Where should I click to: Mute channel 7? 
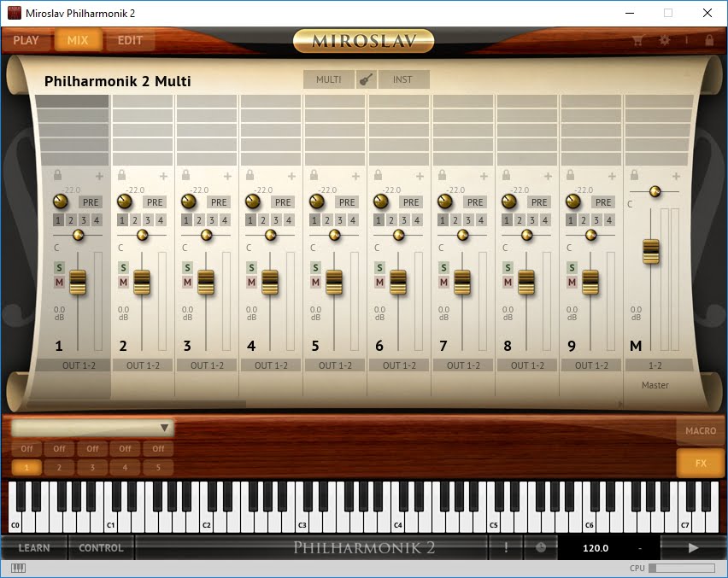coord(443,282)
